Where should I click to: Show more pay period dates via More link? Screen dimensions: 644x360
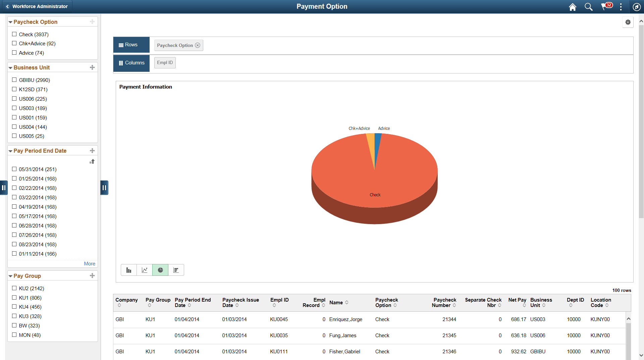point(89,264)
